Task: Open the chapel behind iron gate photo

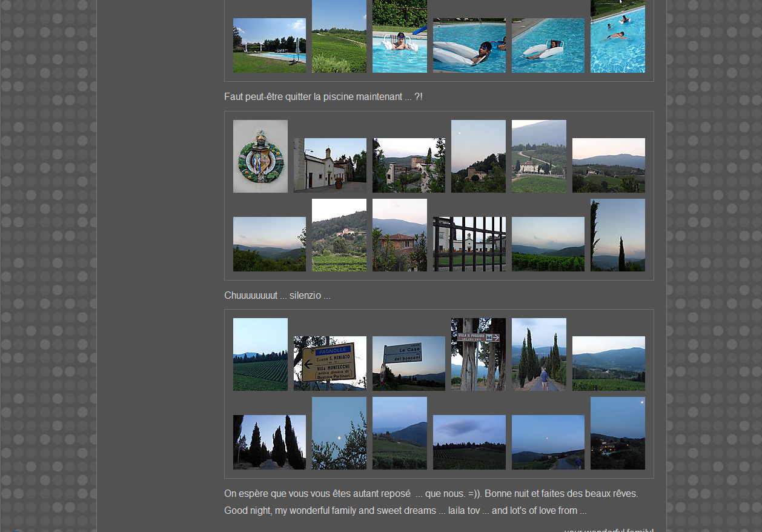Action: tap(469, 244)
